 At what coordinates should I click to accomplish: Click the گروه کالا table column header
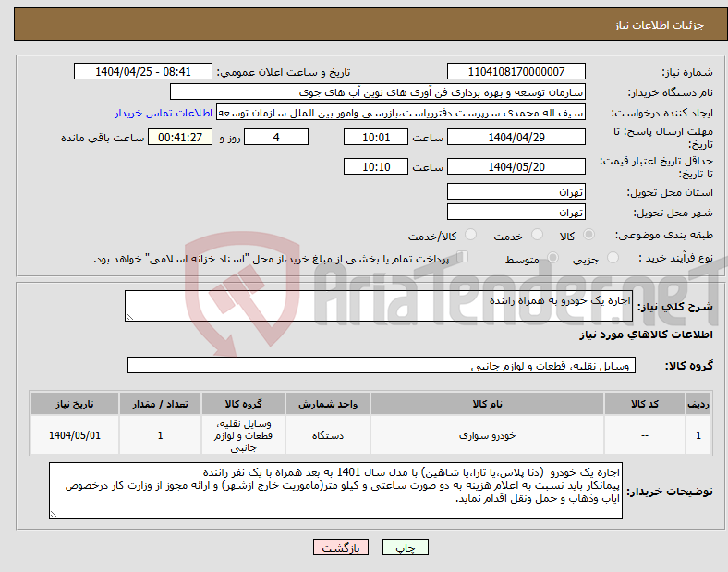[x=243, y=404]
